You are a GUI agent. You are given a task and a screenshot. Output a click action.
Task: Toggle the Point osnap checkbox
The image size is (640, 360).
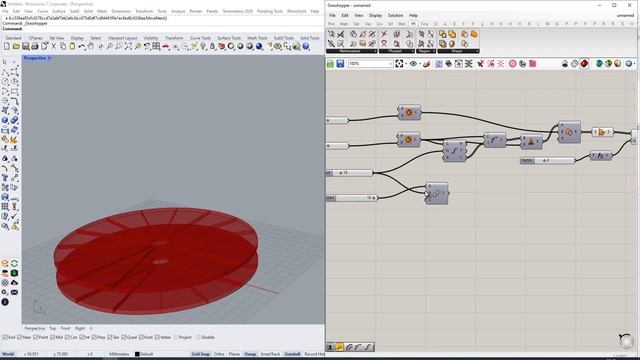[36, 337]
